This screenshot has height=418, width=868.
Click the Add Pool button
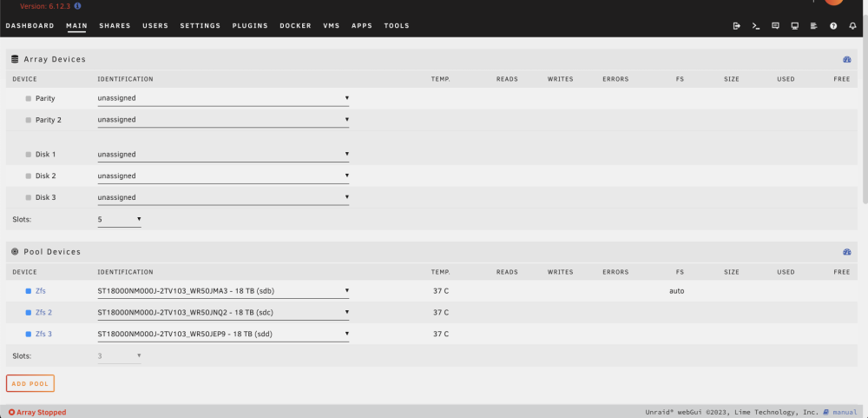click(x=30, y=383)
